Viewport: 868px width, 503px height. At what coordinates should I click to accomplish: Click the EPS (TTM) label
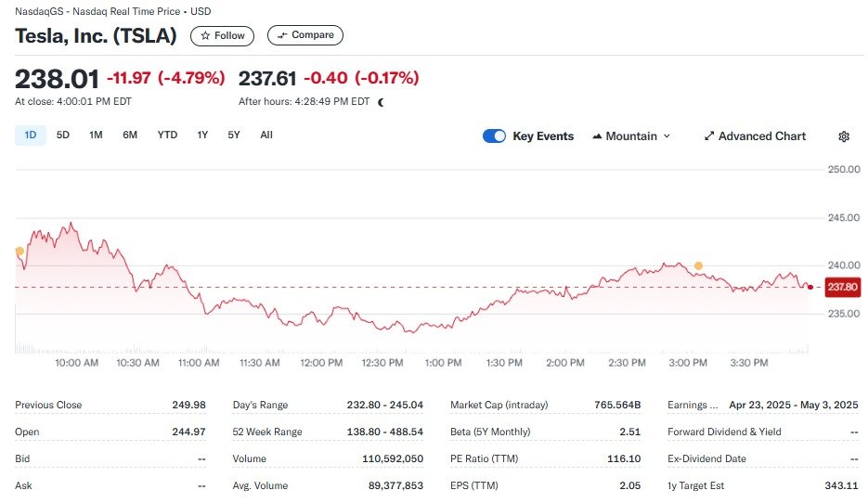(473, 486)
